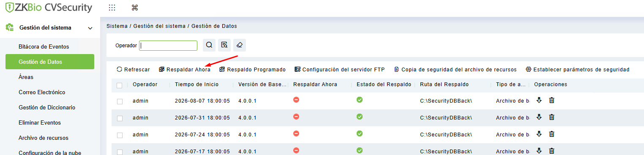Viewport: 644px width, 155px height.
Task: Check the 2026-07-24 backup row
Action: tap(120, 135)
